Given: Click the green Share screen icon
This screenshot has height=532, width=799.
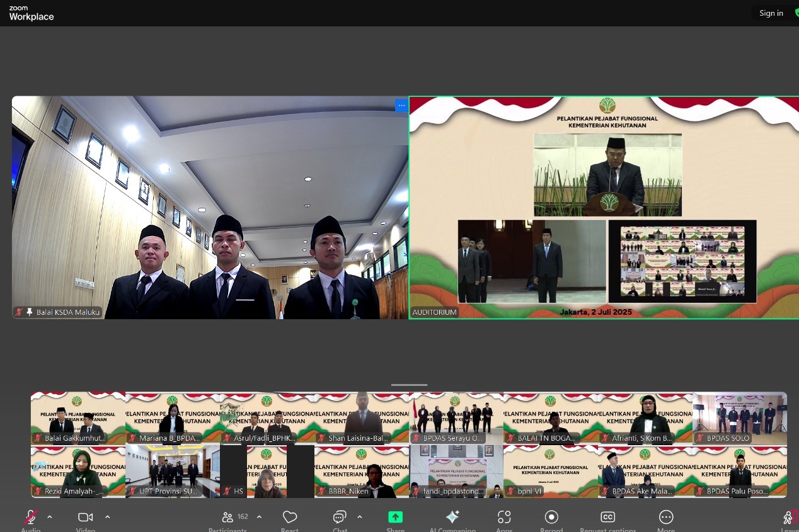Looking at the screenshot, I should (395, 518).
